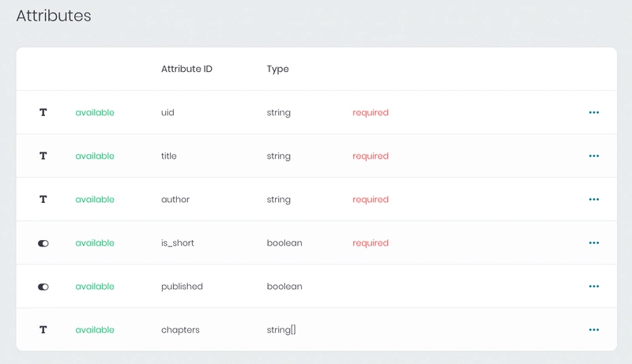Open the three-dot menu for uid
Screen dimensions: 632x364
click(594, 113)
